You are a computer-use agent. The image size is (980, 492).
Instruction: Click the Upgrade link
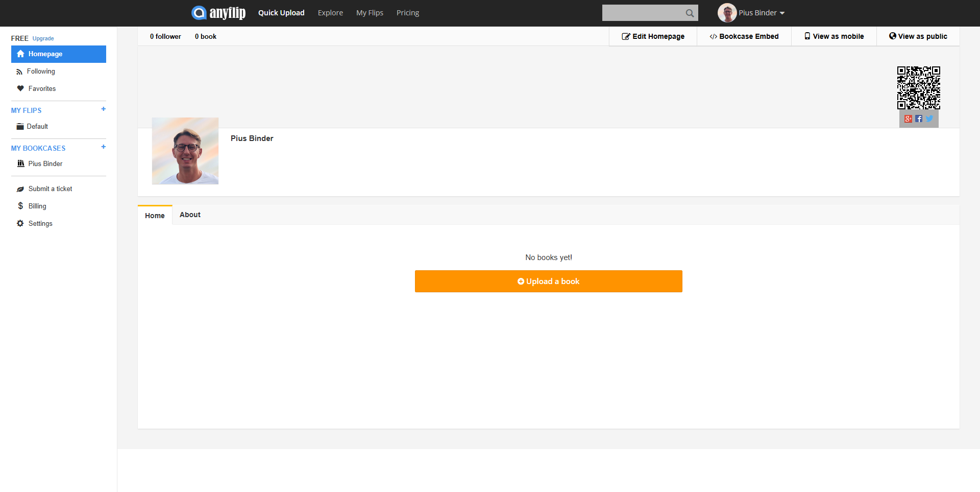[x=43, y=39]
